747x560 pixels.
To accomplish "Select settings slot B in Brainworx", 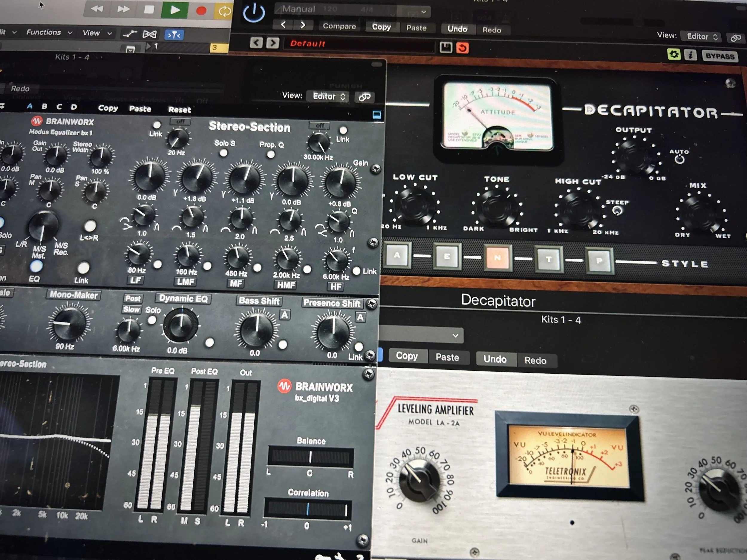I will (x=44, y=106).
